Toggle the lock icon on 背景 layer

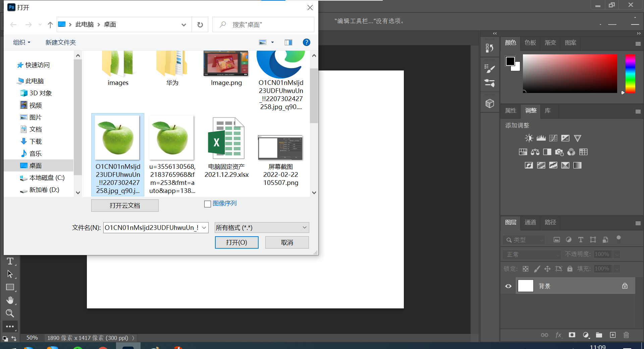coord(625,286)
